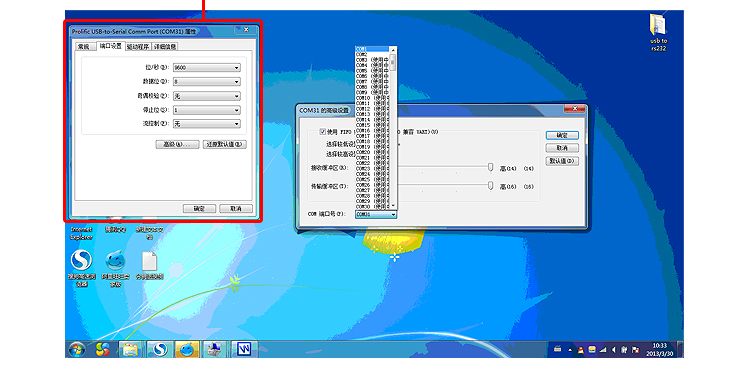Image resolution: width=750 pixels, height=376 pixels.
Task: Click the keyboard input method tray icon
Action: point(558,350)
